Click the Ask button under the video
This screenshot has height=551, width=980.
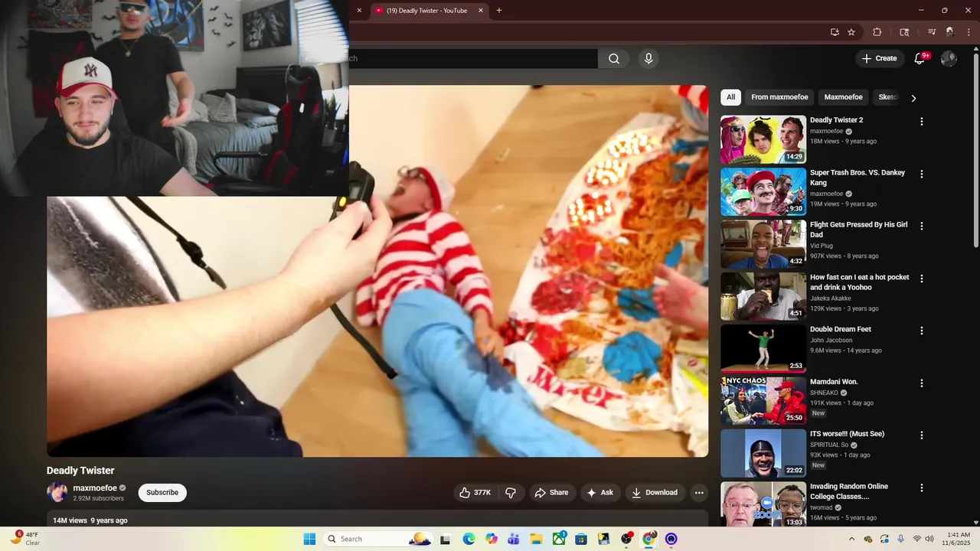click(x=600, y=493)
